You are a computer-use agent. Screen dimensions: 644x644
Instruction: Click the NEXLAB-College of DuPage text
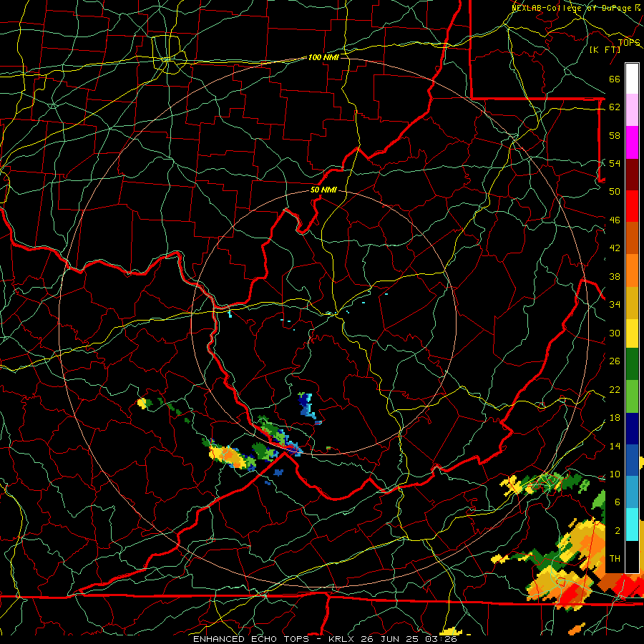[x=573, y=8]
